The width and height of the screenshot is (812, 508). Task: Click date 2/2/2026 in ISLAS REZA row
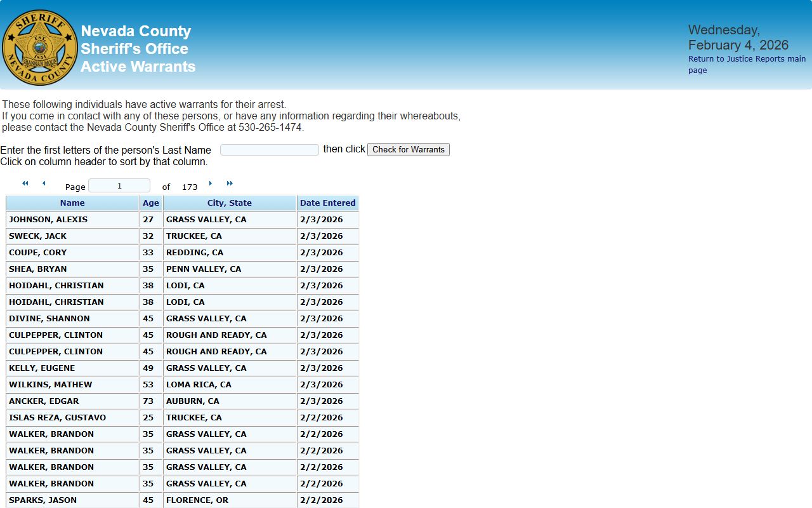tap(328, 418)
